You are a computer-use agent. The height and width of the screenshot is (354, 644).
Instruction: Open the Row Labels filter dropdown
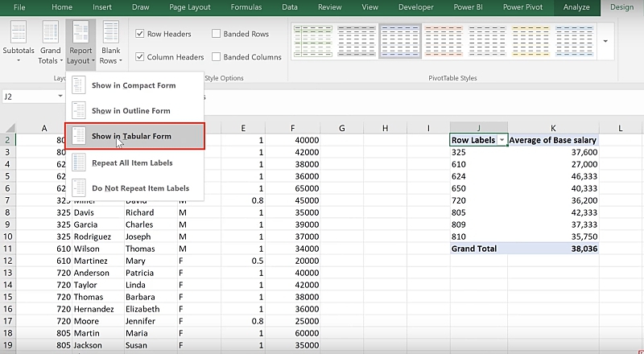tap(502, 140)
